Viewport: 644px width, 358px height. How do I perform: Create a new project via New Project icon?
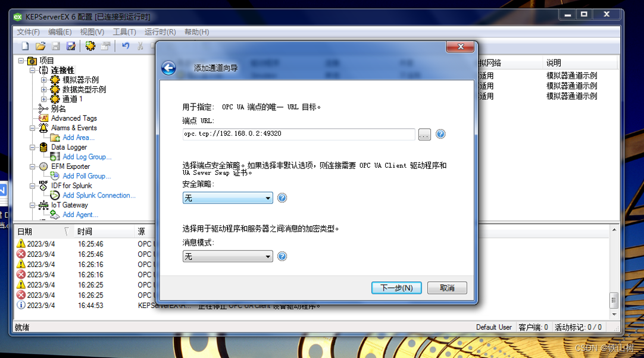25,46
